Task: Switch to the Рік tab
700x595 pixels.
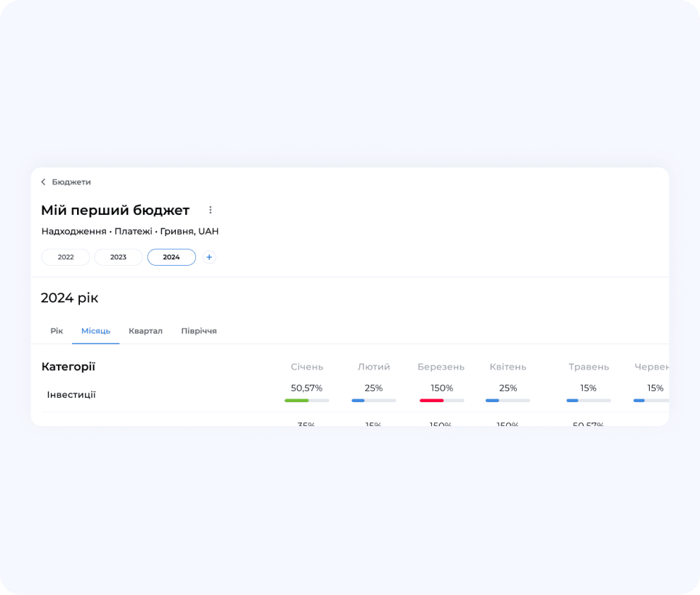Action: (x=57, y=331)
